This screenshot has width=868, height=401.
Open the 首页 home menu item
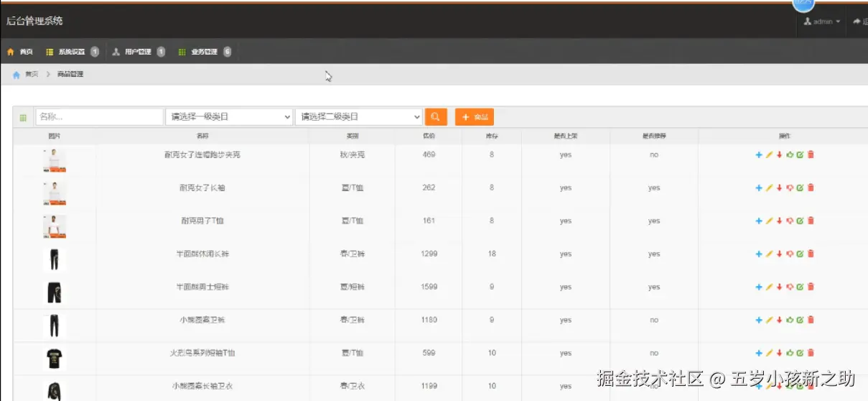click(20, 52)
